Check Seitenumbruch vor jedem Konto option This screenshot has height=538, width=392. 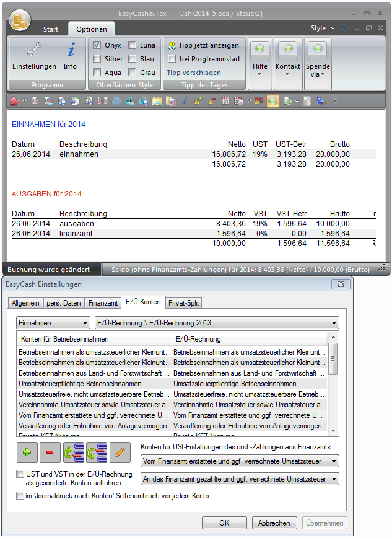(x=20, y=496)
